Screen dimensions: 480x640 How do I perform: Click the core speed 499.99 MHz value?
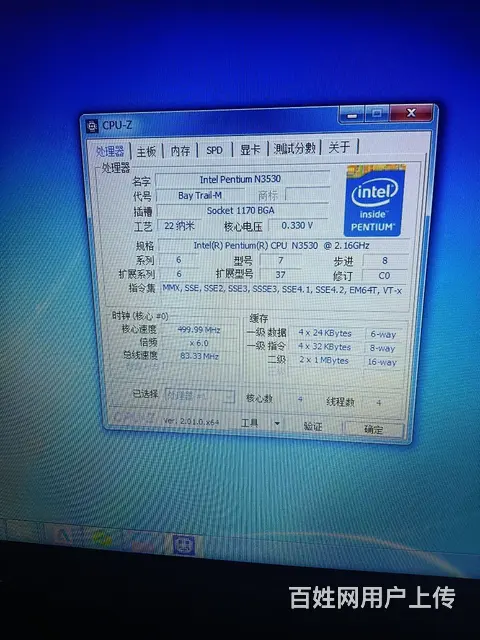point(199,330)
